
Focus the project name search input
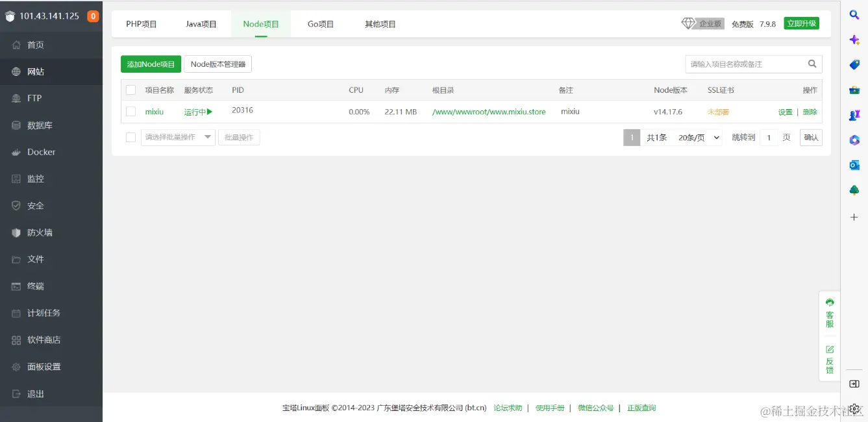pyautogui.click(x=745, y=64)
